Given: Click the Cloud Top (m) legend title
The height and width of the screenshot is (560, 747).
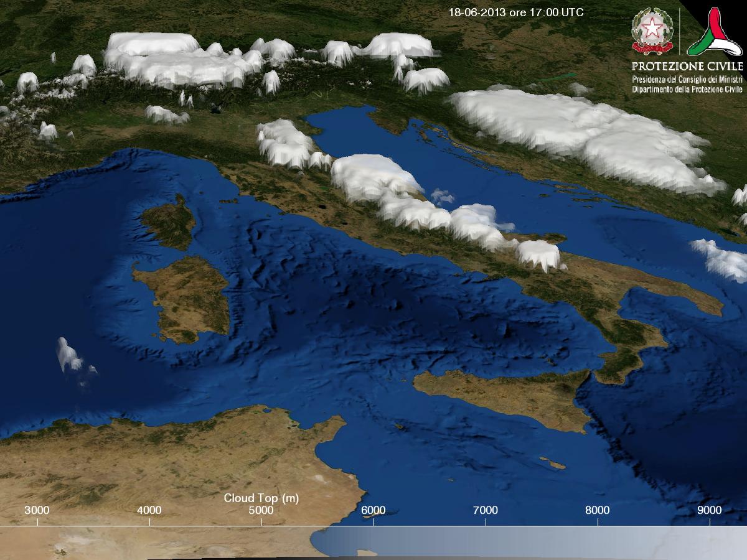Looking at the screenshot, I should [x=261, y=498].
